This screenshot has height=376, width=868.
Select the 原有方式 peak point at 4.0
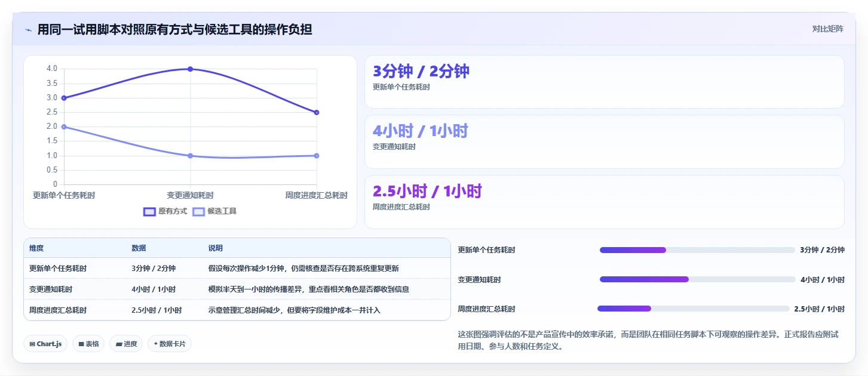pyautogui.click(x=190, y=69)
